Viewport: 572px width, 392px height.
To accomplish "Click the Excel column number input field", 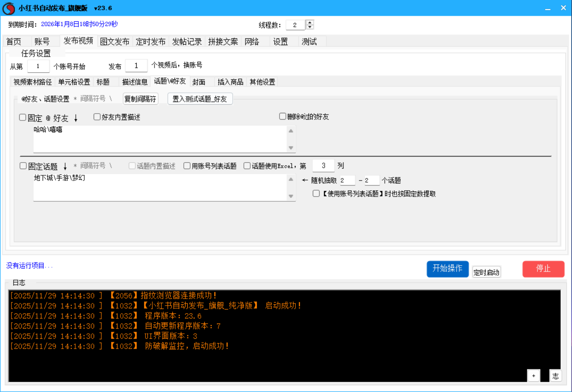I will (x=323, y=166).
